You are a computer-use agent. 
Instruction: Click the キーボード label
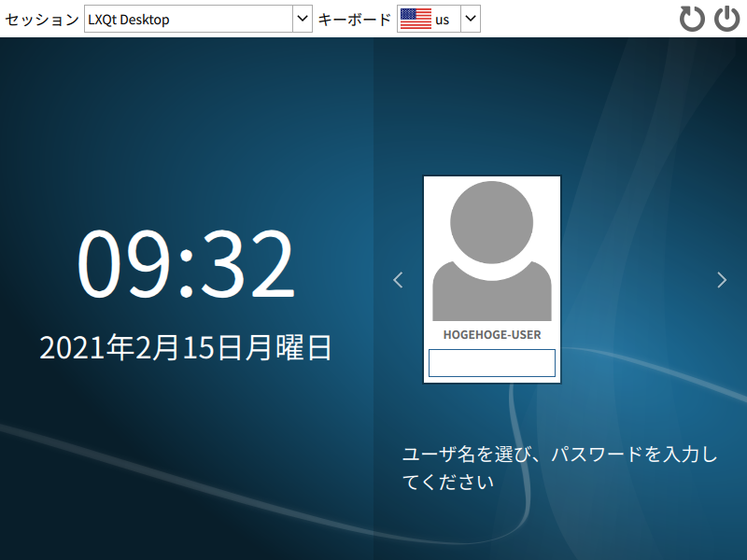click(x=355, y=20)
